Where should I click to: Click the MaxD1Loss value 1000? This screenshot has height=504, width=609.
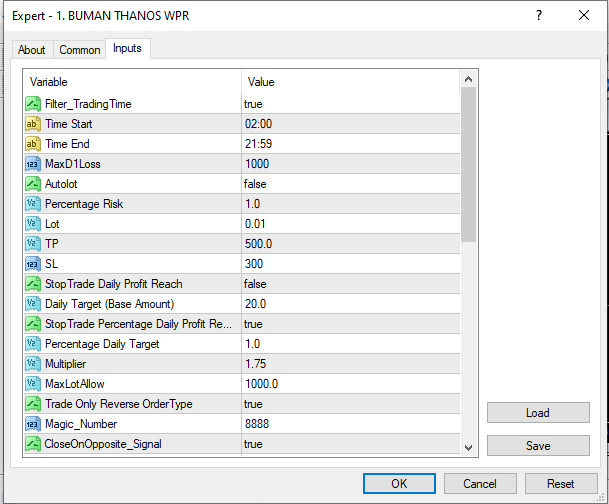pos(257,164)
